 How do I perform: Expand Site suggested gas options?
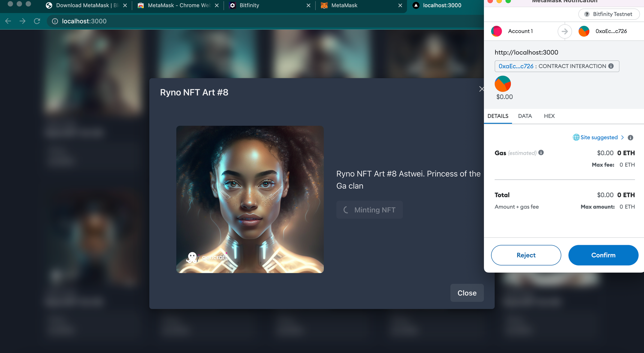[599, 138]
